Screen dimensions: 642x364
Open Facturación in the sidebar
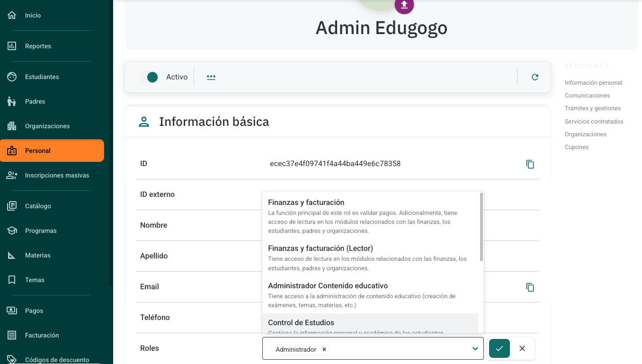52,336
